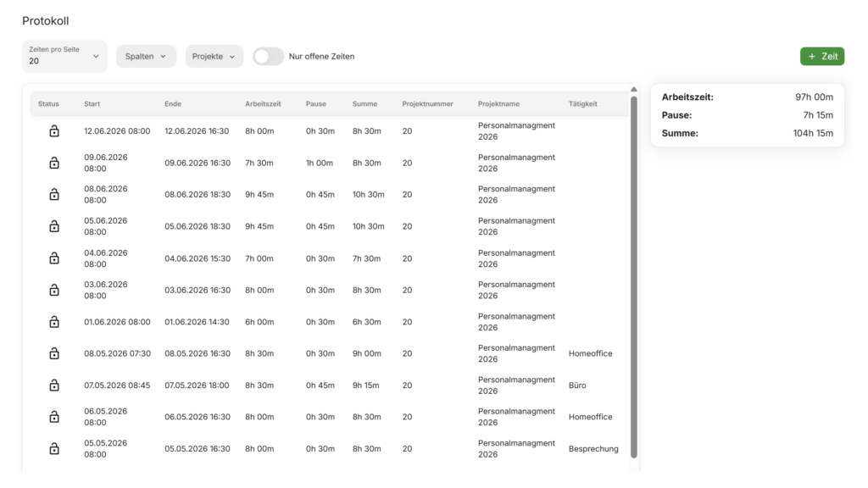868x488 pixels.
Task: Toggle the 'Nur offene Zeiten' switch
Action: pyautogui.click(x=269, y=57)
